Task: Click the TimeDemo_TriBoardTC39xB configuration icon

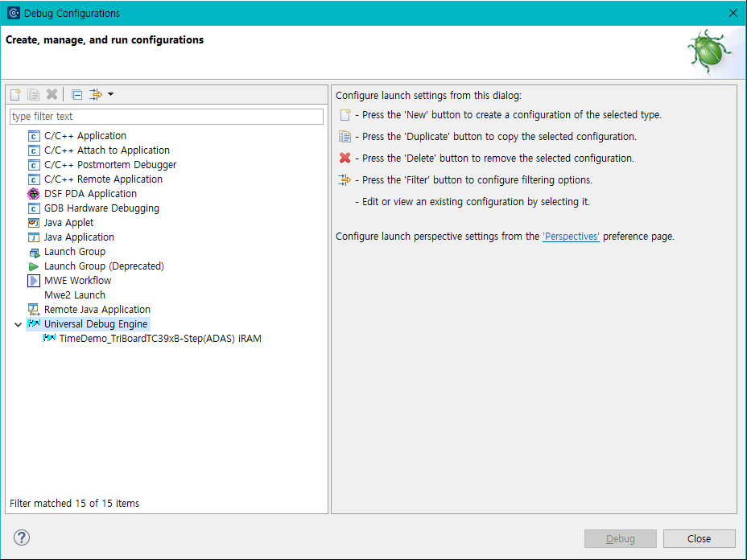Action: point(48,338)
